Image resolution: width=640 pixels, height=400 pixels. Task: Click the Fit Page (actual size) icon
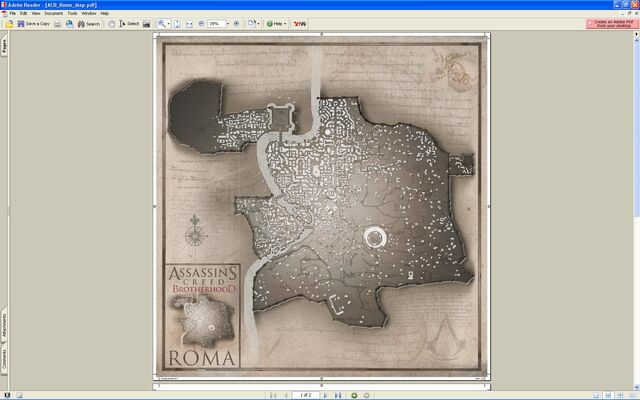pos(177,24)
